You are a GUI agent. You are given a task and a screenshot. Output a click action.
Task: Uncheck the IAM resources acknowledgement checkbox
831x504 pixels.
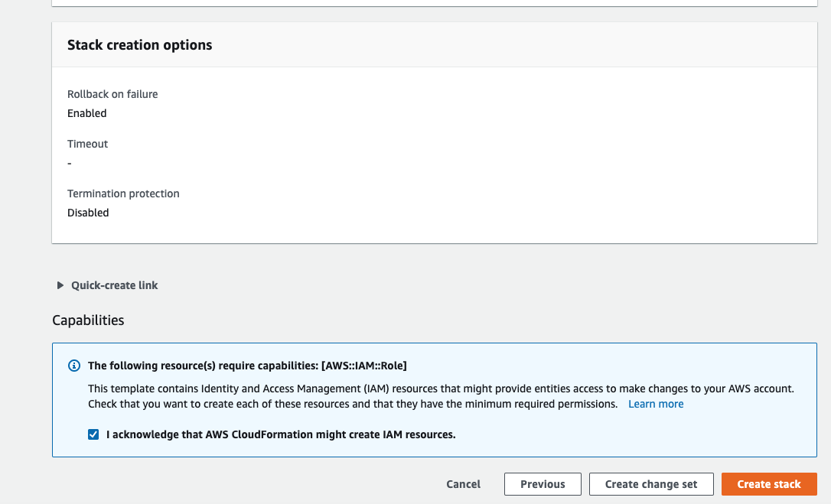point(93,434)
